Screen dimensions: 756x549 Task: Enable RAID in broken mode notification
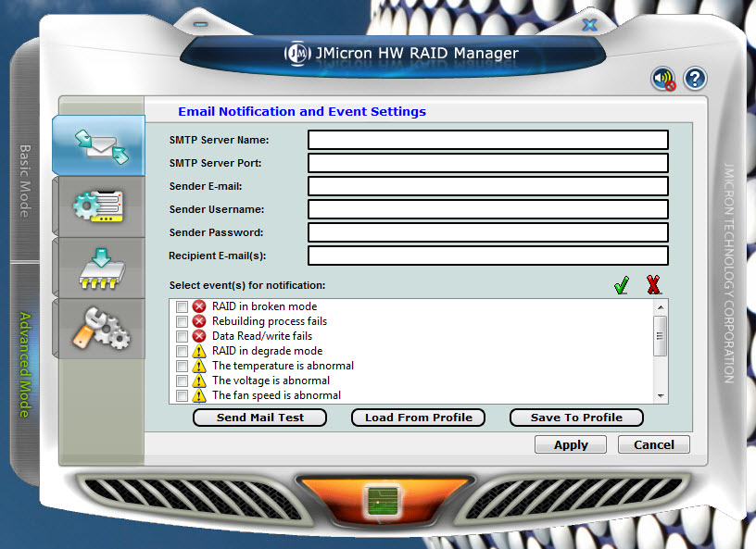(x=182, y=306)
